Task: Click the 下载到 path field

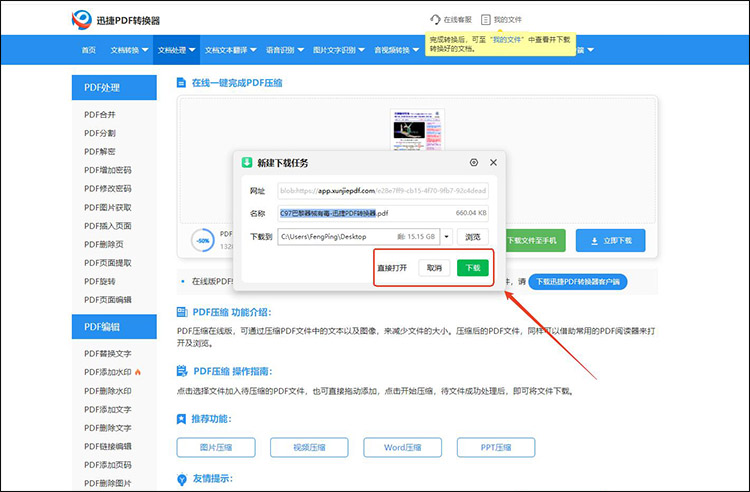Action: (359, 237)
